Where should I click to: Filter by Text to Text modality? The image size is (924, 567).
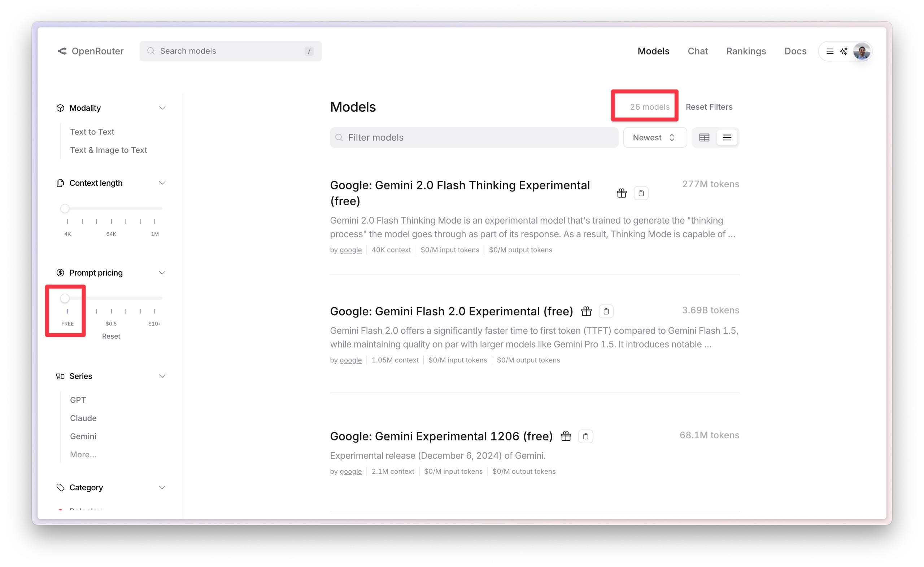92,132
